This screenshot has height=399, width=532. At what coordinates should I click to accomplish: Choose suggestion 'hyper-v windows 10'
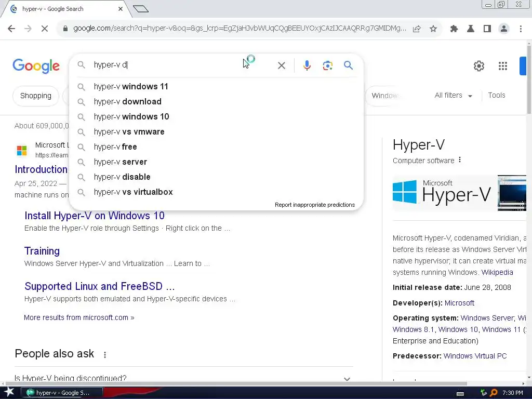point(216,117)
